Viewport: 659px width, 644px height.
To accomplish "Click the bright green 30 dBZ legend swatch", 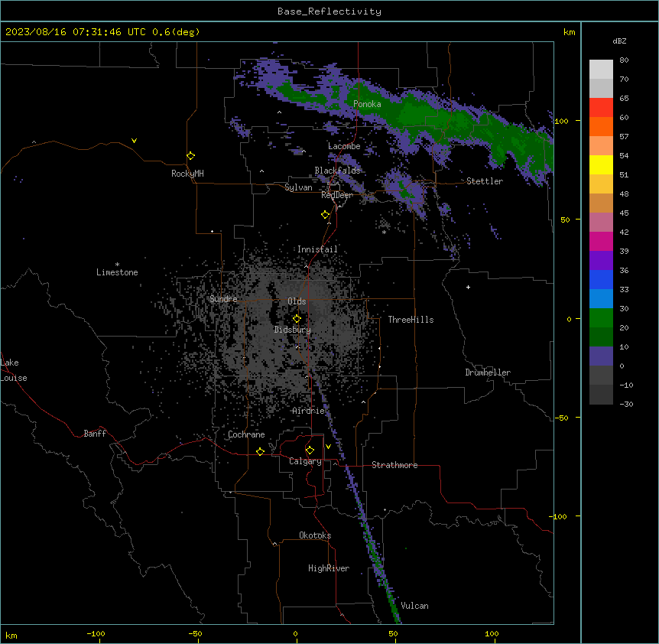I will 601,318.
